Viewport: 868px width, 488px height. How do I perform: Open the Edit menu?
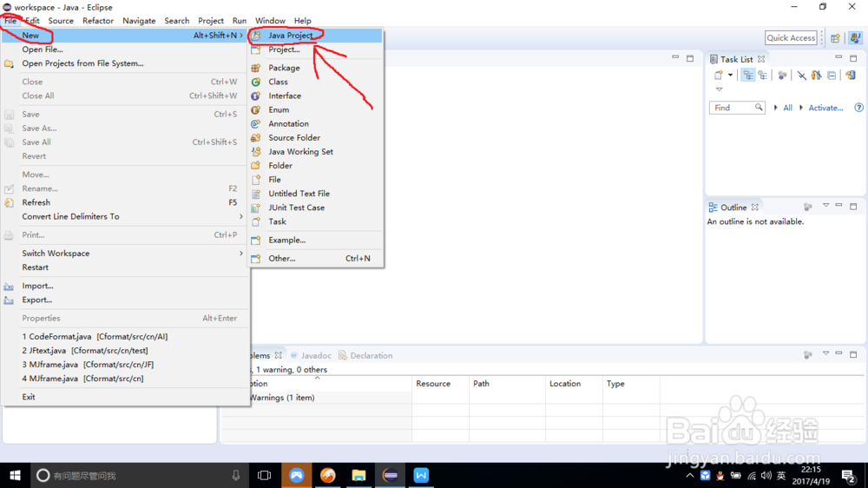point(32,21)
